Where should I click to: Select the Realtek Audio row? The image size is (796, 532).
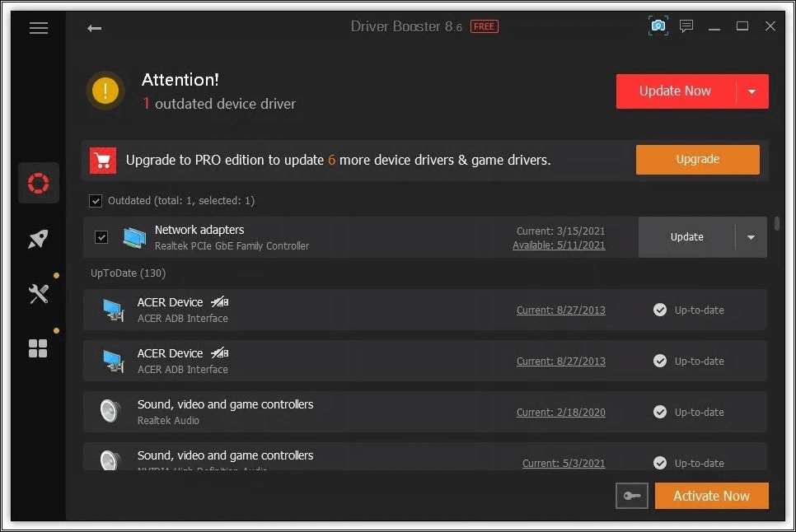tap(425, 412)
